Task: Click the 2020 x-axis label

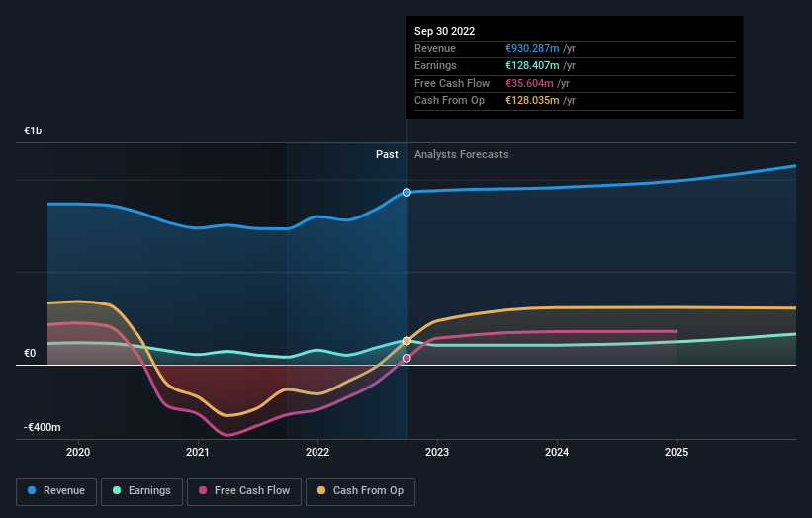Action: tap(78, 453)
